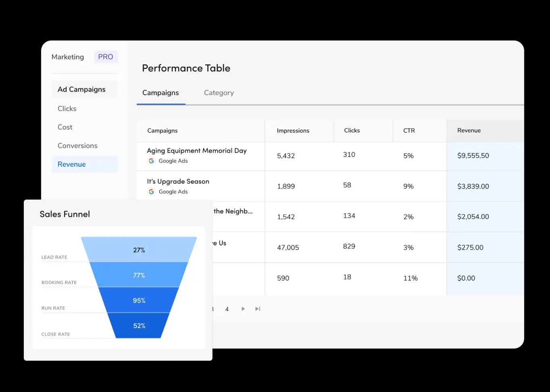
Task: Click 95% run rate funnel segment
Action: tap(139, 300)
